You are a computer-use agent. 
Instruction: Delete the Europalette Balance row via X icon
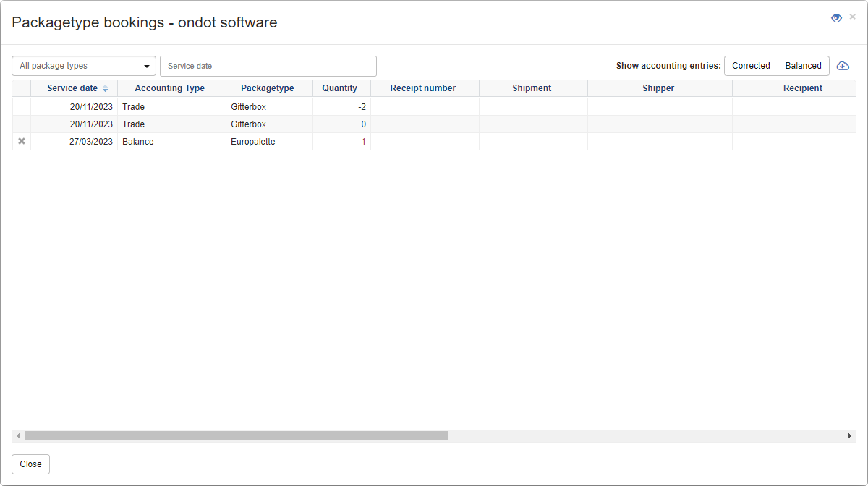point(22,142)
